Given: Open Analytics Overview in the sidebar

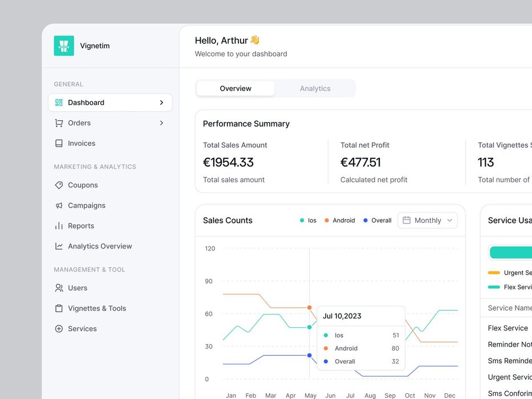Looking at the screenshot, I should point(100,246).
